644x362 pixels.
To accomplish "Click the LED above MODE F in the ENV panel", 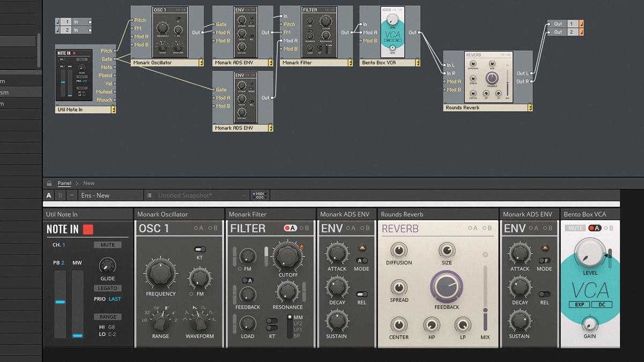I will (545, 248).
